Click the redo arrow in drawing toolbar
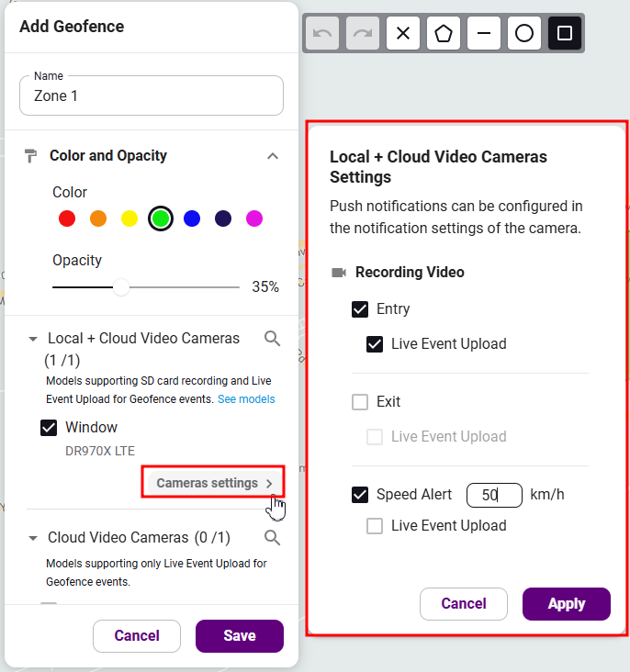The width and height of the screenshot is (630, 672). coord(363,33)
